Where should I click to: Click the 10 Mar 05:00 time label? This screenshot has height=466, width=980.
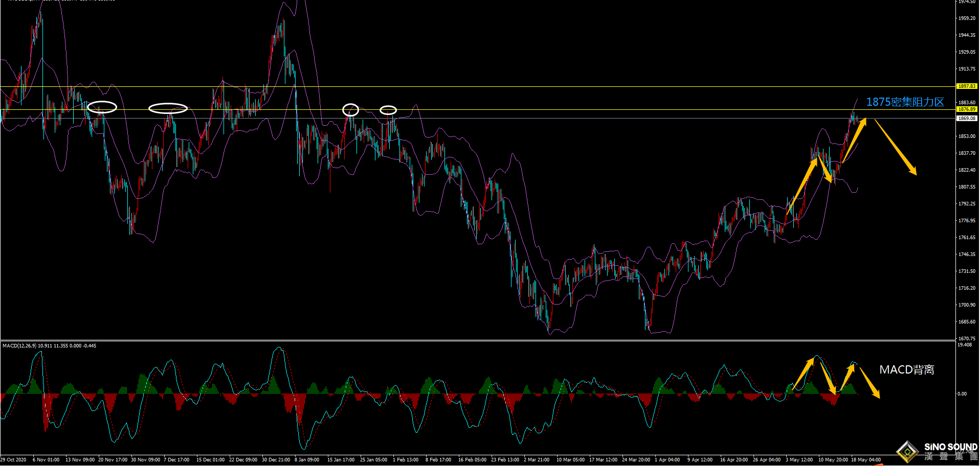[570, 460]
